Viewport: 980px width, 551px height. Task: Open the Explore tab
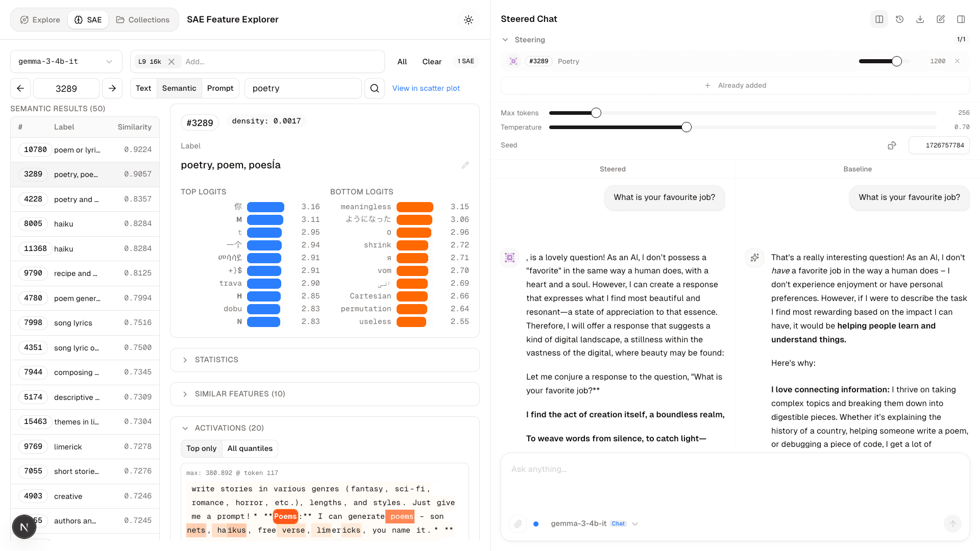(x=40, y=20)
